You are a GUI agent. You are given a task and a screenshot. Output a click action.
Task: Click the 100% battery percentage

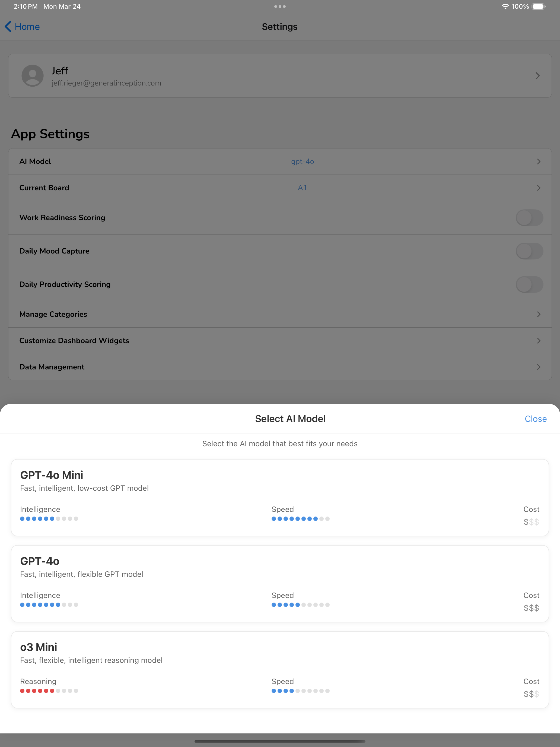coord(520,7)
